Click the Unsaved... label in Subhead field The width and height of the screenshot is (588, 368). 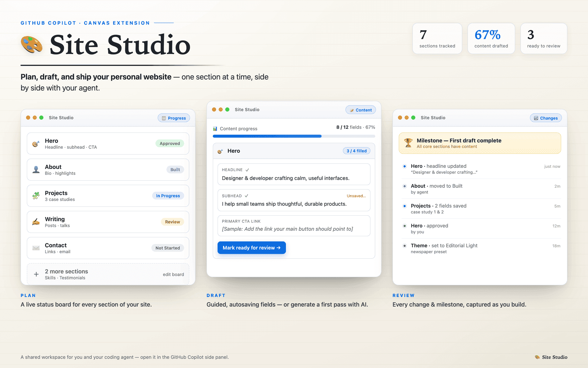click(356, 196)
